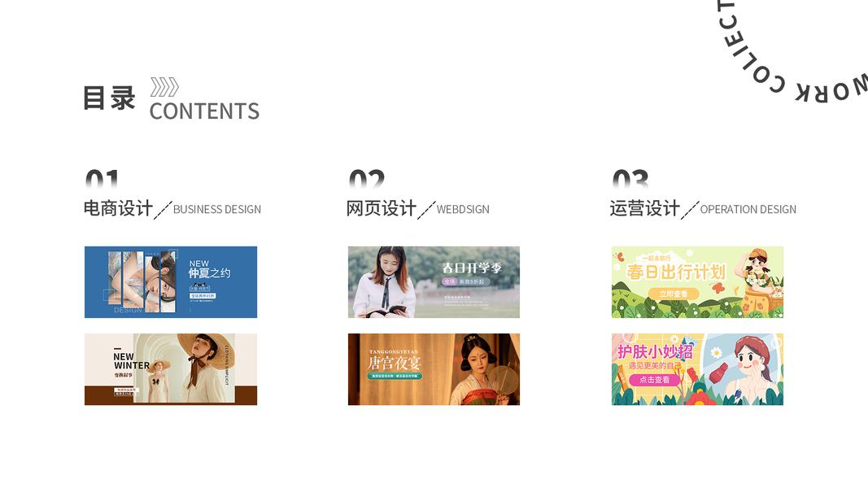
Task: Open the 春日出行计划 illustrated banner
Action: point(697,282)
